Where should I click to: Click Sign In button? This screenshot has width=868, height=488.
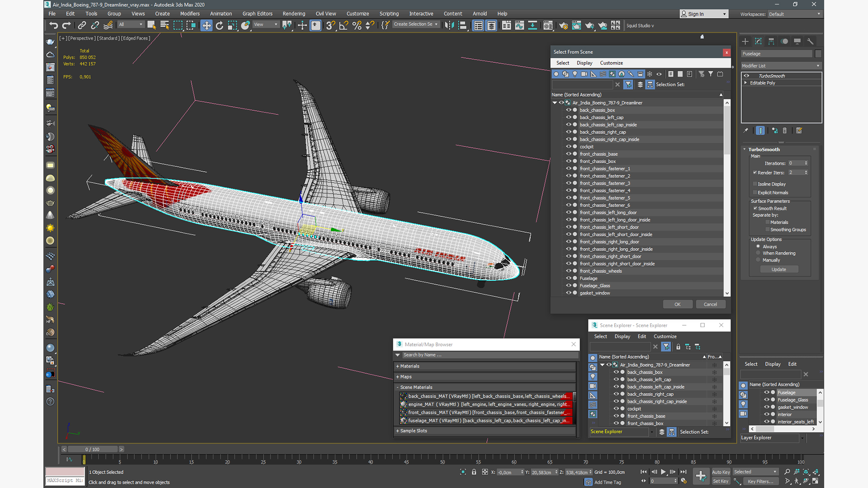(704, 14)
